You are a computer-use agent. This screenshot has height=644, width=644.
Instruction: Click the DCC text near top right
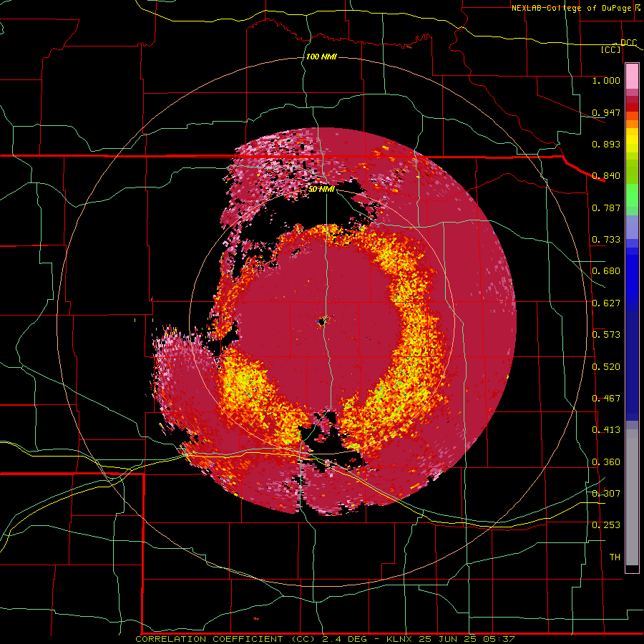[628, 43]
